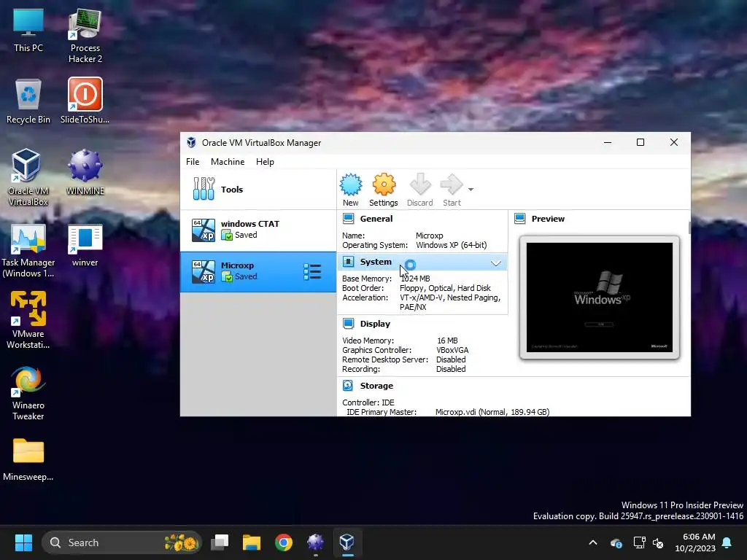Click the Preview section title
The width and height of the screenshot is (747, 560).
click(548, 219)
